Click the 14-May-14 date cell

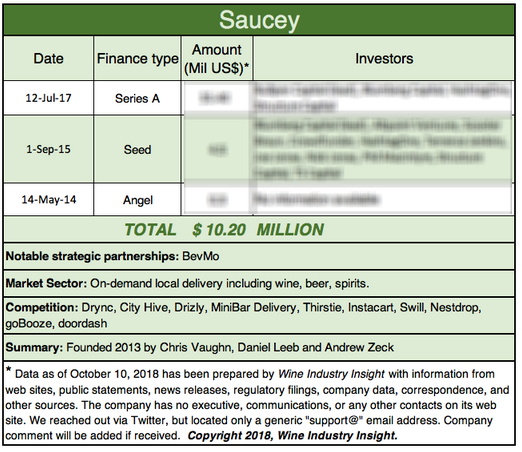pos(49,199)
